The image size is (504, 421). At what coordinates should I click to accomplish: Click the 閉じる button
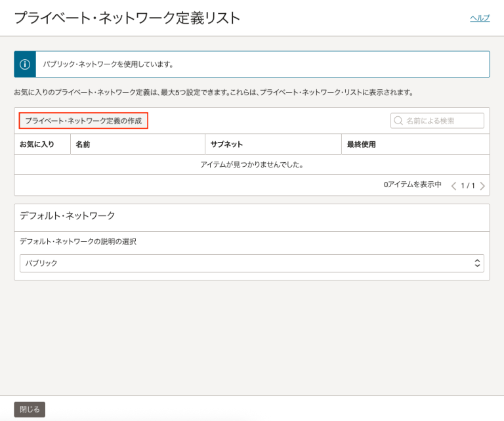[x=30, y=409]
